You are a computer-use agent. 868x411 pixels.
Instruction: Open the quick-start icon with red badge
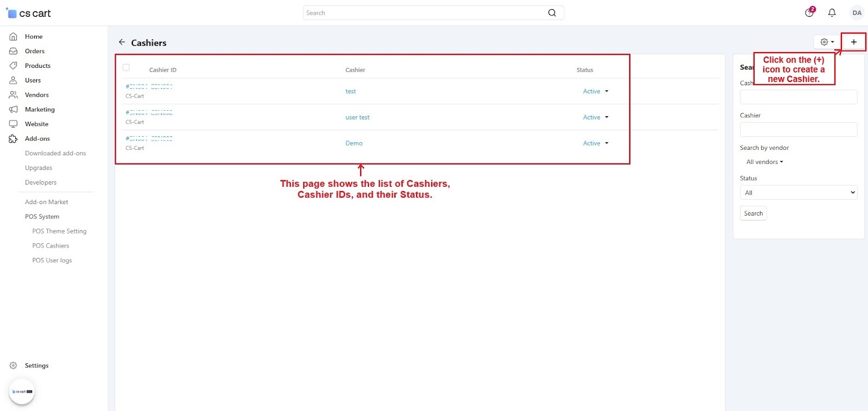point(809,12)
